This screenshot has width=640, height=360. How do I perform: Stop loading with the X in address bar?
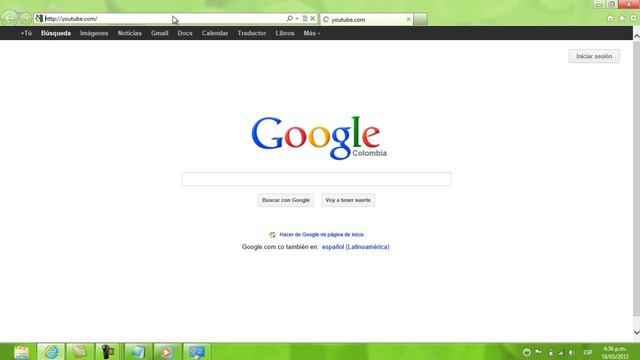point(313,18)
